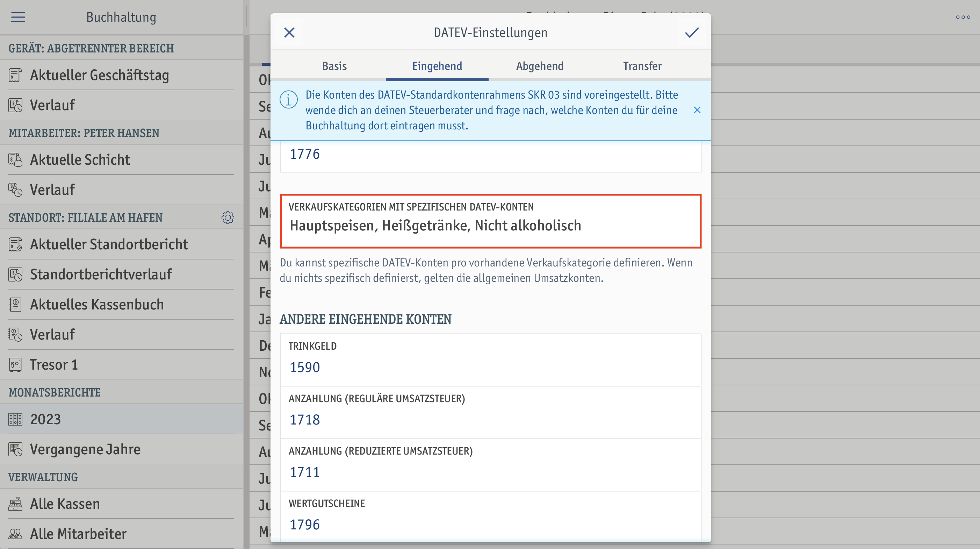This screenshot has width=980, height=549.
Task: Click the Tresor 1 safe icon
Action: pyautogui.click(x=15, y=365)
